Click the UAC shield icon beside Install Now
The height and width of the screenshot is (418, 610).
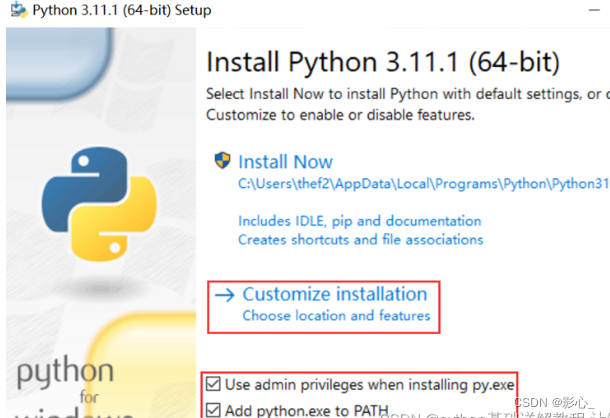(x=223, y=160)
